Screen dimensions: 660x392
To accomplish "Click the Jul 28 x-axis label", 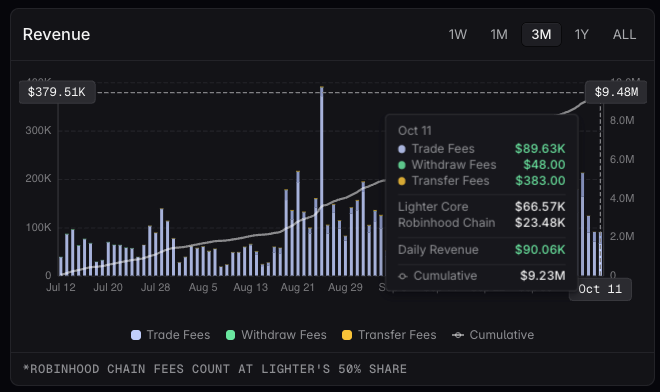I will pyautogui.click(x=155, y=288).
